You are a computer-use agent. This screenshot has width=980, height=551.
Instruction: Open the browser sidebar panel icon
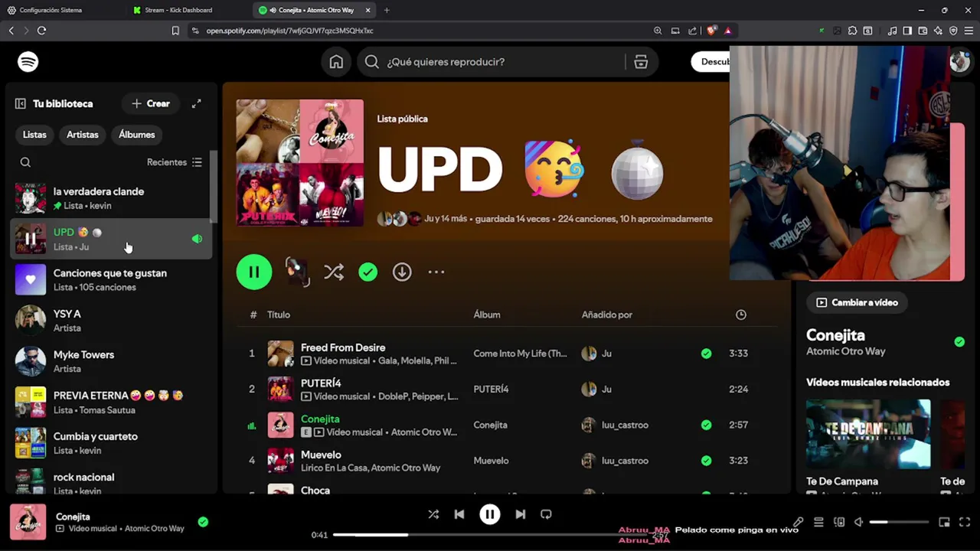click(907, 31)
